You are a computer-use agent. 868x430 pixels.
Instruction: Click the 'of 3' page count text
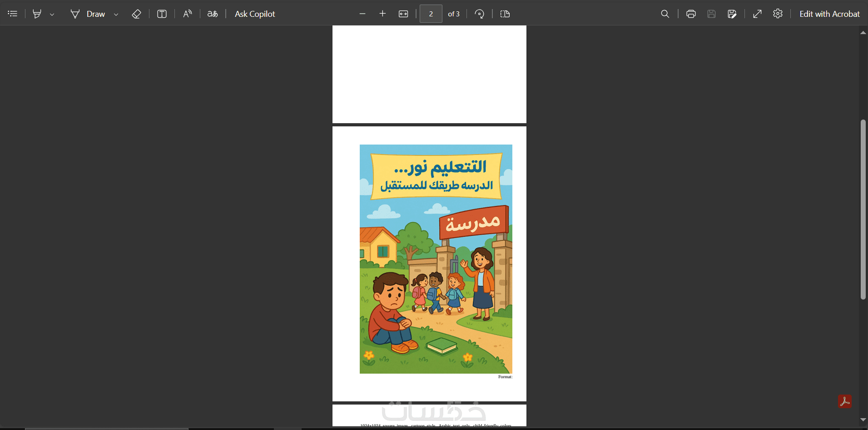pos(454,14)
